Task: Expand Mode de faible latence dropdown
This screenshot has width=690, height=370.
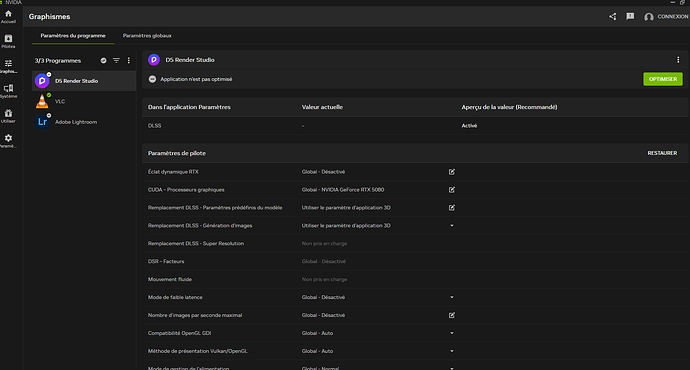Action: pyautogui.click(x=451, y=297)
